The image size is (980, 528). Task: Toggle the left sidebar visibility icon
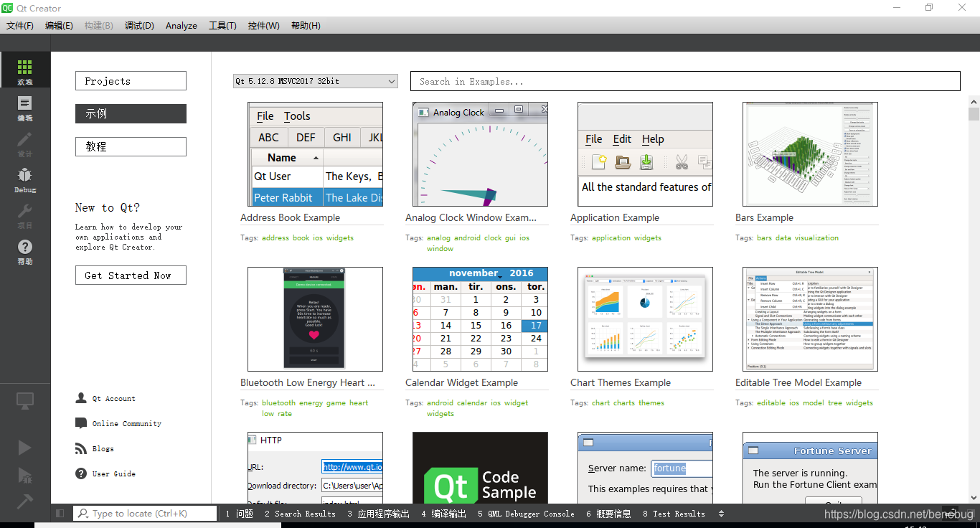[x=60, y=514]
